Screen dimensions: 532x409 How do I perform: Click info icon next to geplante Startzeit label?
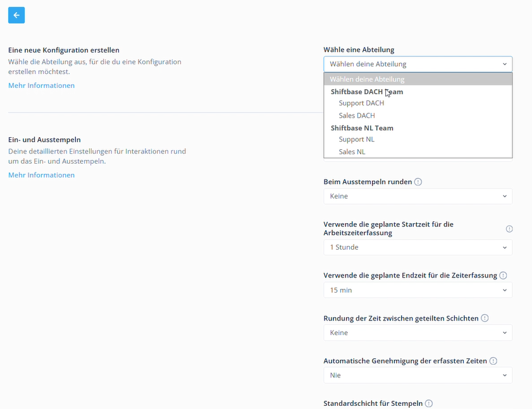[509, 229]
